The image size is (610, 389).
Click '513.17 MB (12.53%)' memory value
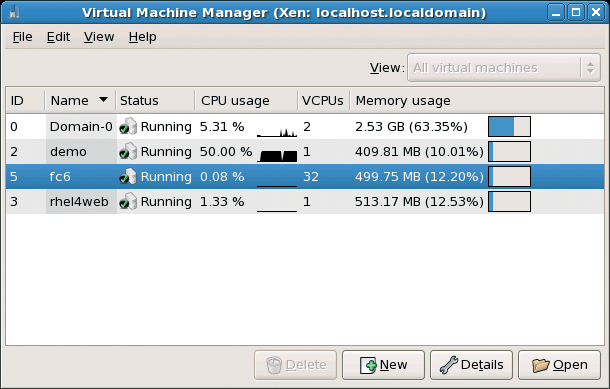click(419, 202)
